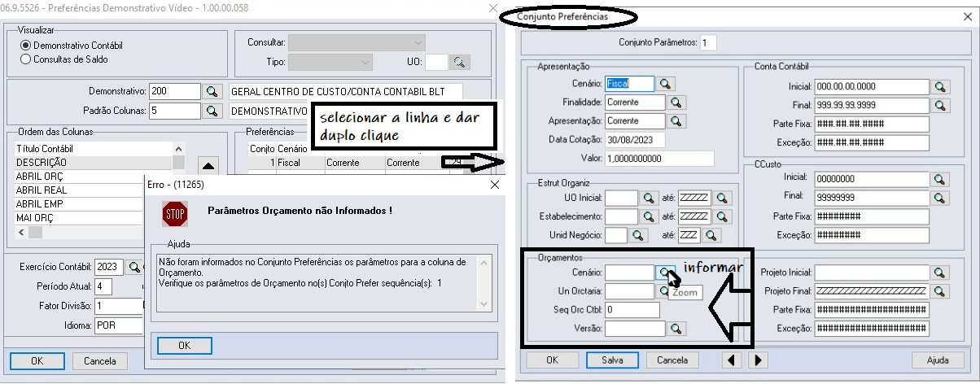
Task: Click OK in Conjunto Preferências window
Action: click(x=551, y=360)
